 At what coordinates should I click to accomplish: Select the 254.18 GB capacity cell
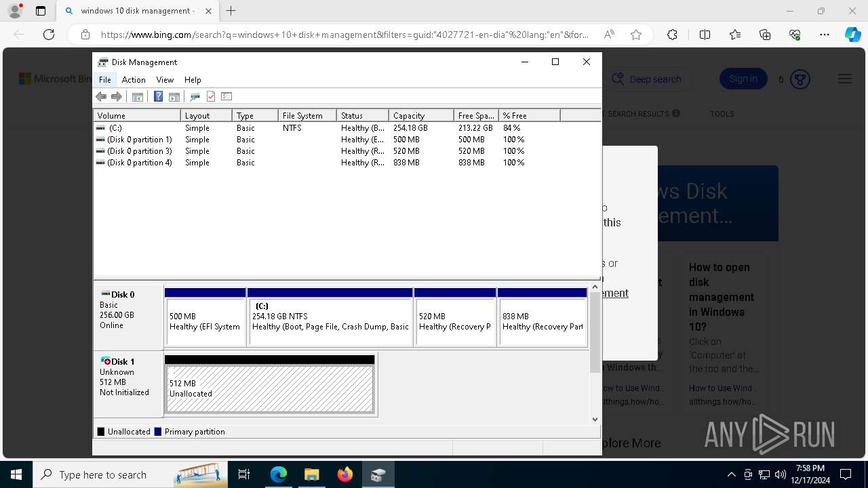click(410, 128)
